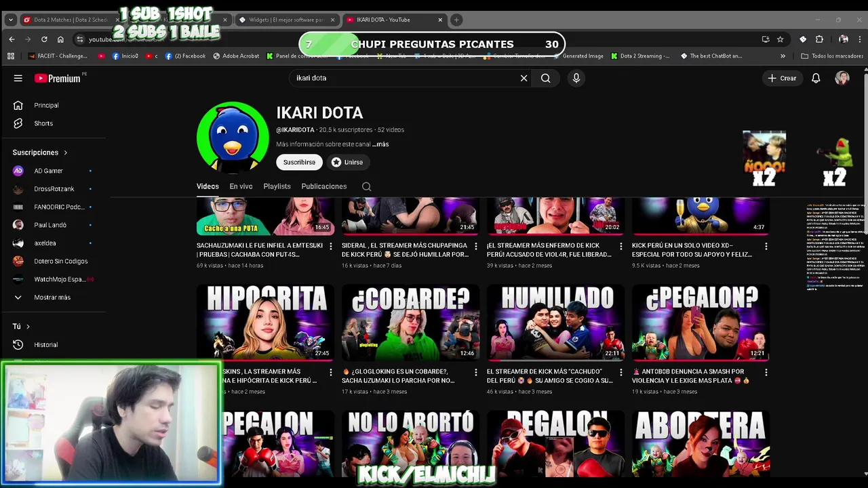868x488 pixels.
Task: Go back in the browser
Action: 12,39
